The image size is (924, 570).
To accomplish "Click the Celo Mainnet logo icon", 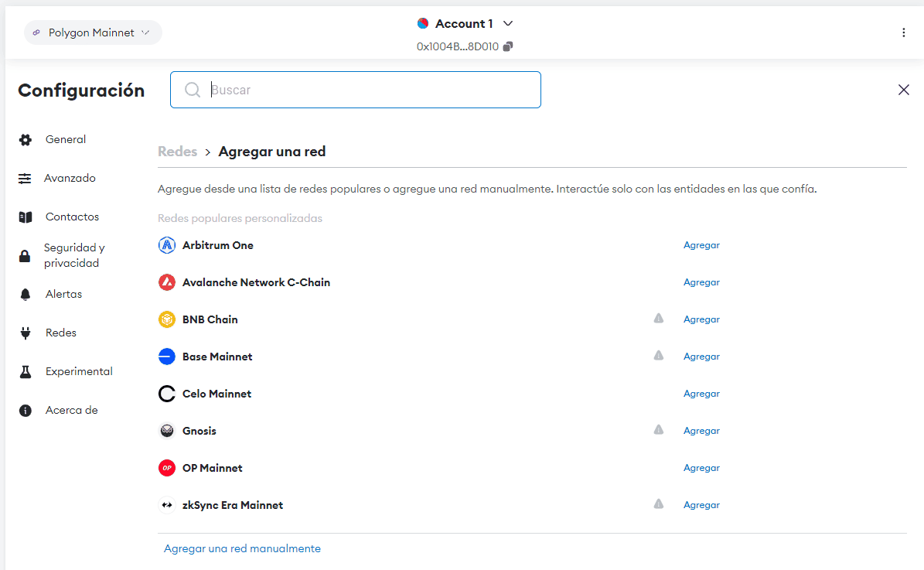I will pos(167,394).
